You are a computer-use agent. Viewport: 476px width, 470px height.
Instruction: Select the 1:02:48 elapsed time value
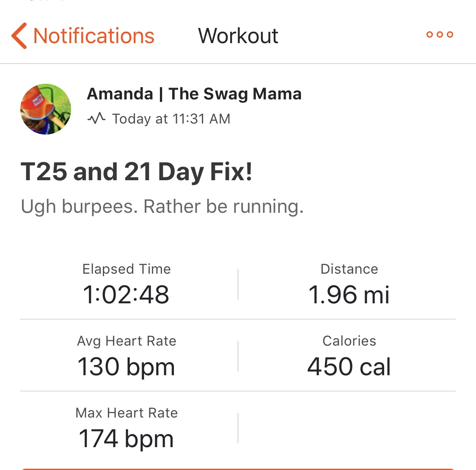tap(126, 294)
